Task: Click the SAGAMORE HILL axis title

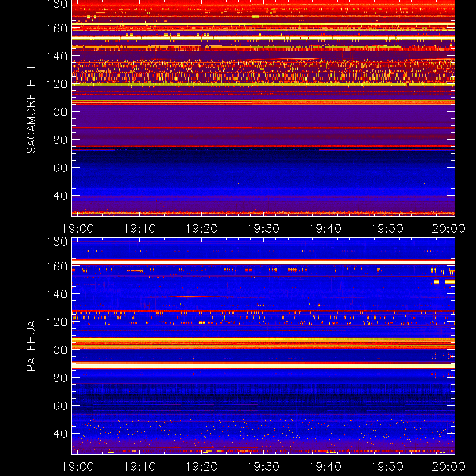Action: click(x=31, y=108)
